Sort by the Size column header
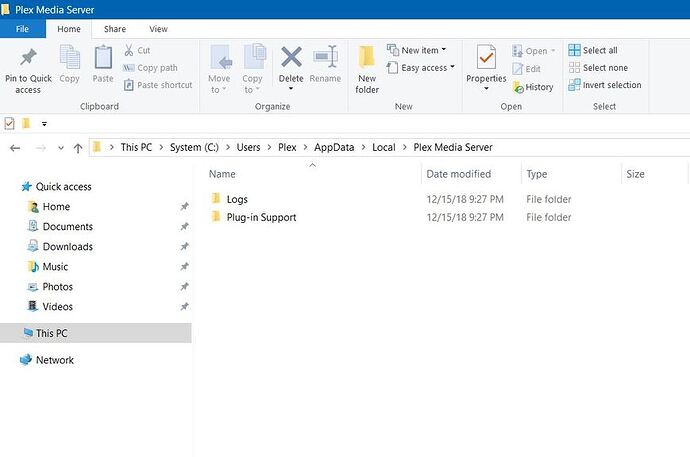Screen dimensions: 690x457 coord(635,174)
